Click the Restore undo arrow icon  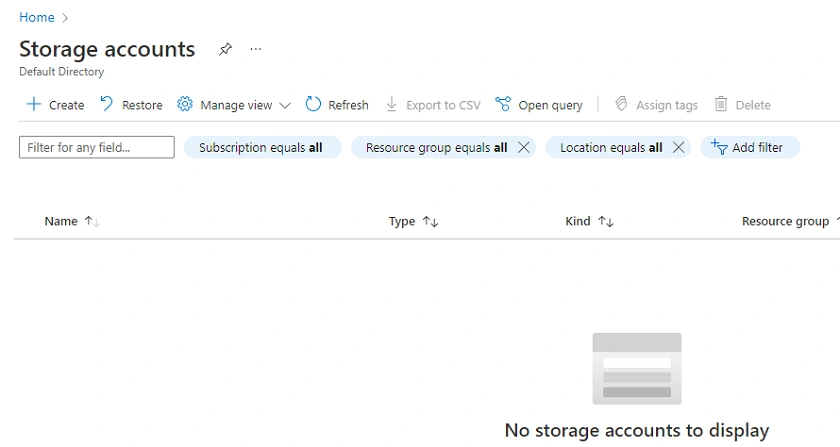pos(107,103)
